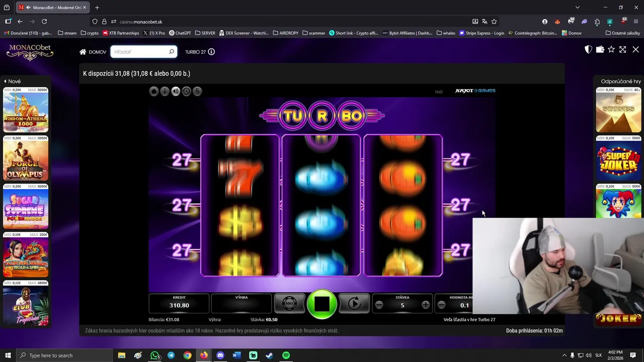
Task: Open the DEX Screener bookmark
Action: coord(244,33)
